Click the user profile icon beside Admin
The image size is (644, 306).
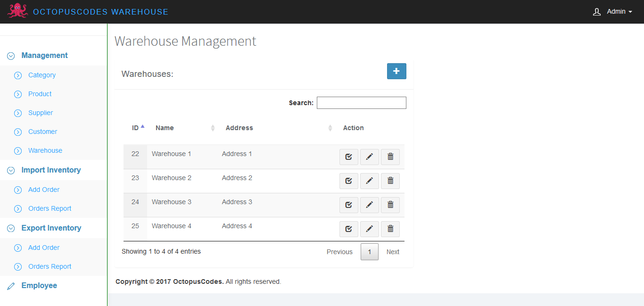[597, 12]
